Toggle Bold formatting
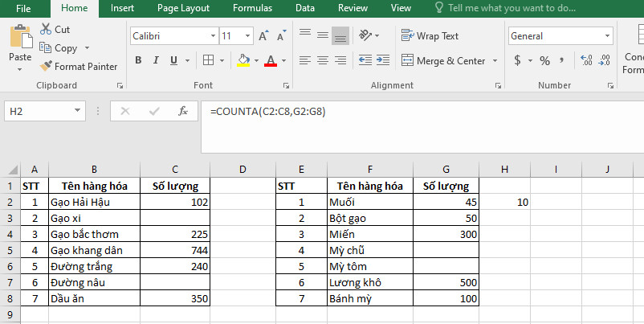This screenshot has height=324, width=644. (138, 60)
